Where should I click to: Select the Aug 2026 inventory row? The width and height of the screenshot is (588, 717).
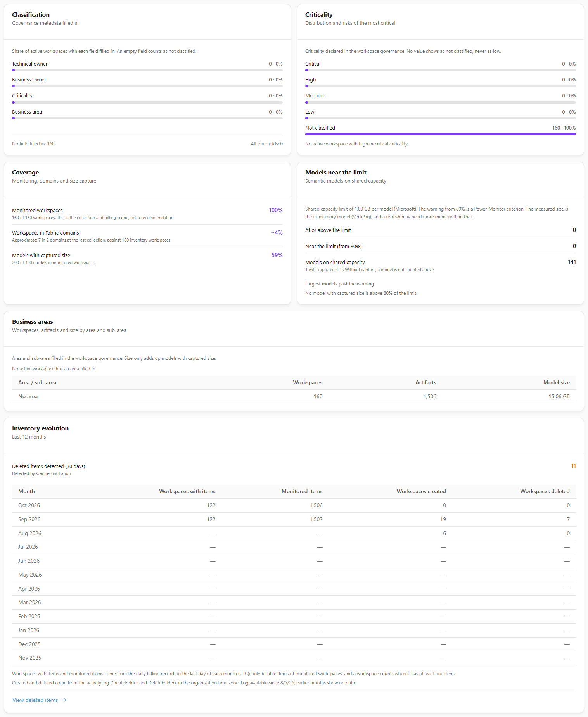pos(294,533)
